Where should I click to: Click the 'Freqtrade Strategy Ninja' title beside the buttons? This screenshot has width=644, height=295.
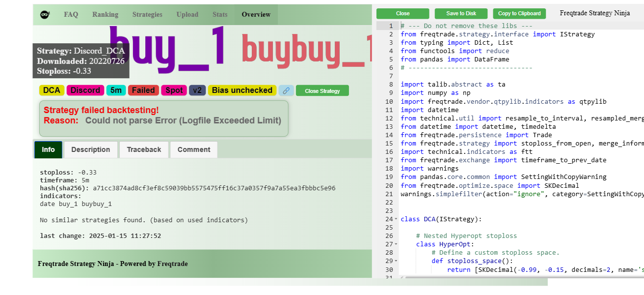pos(595,13)
